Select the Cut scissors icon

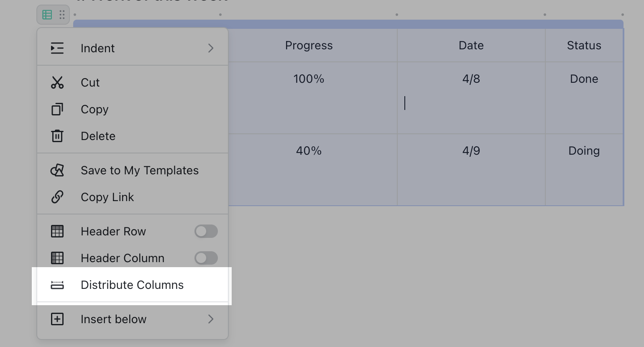(x=57, y=82)
